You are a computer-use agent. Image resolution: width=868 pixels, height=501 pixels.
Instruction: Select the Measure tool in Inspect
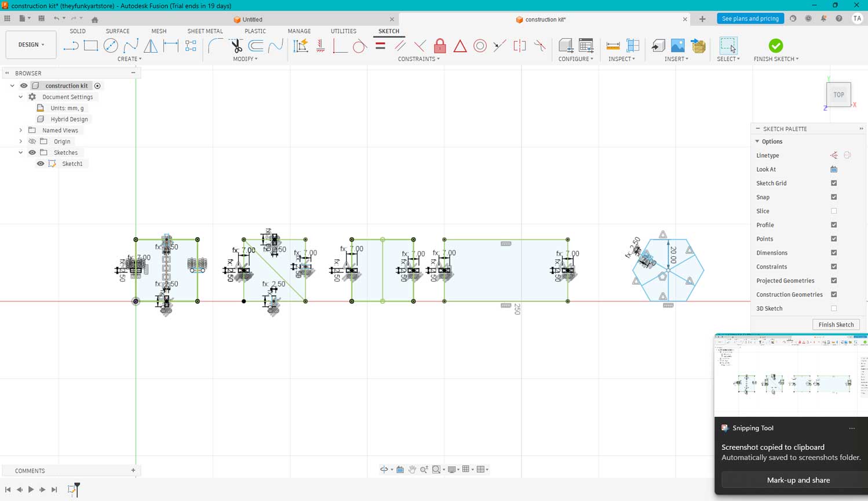click(x=613, y=46)
